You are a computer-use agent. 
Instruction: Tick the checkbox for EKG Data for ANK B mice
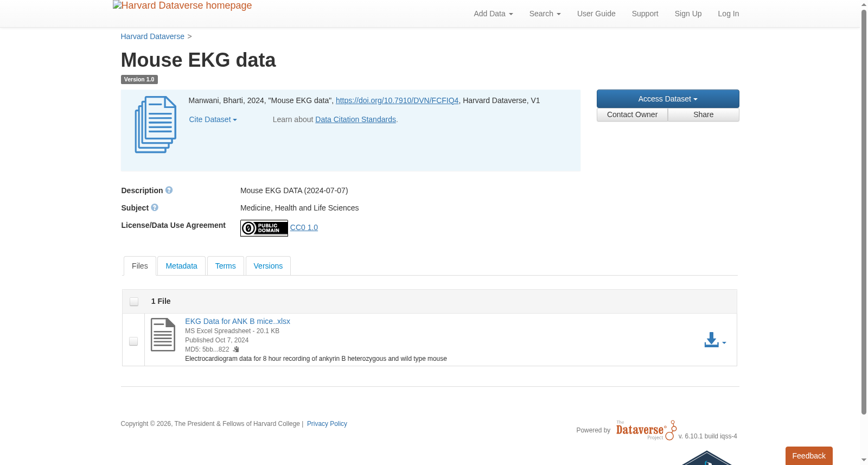(x=133, y=341)
